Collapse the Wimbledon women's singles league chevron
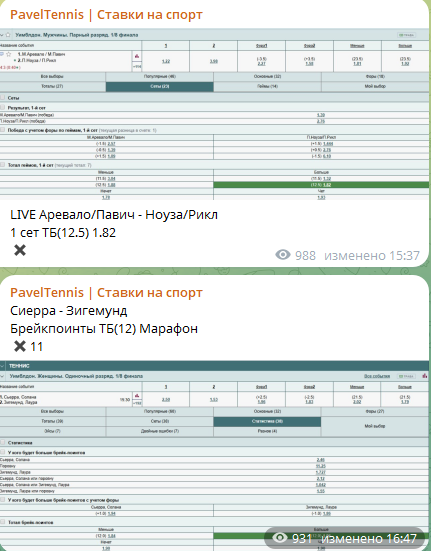 (2, 376)
